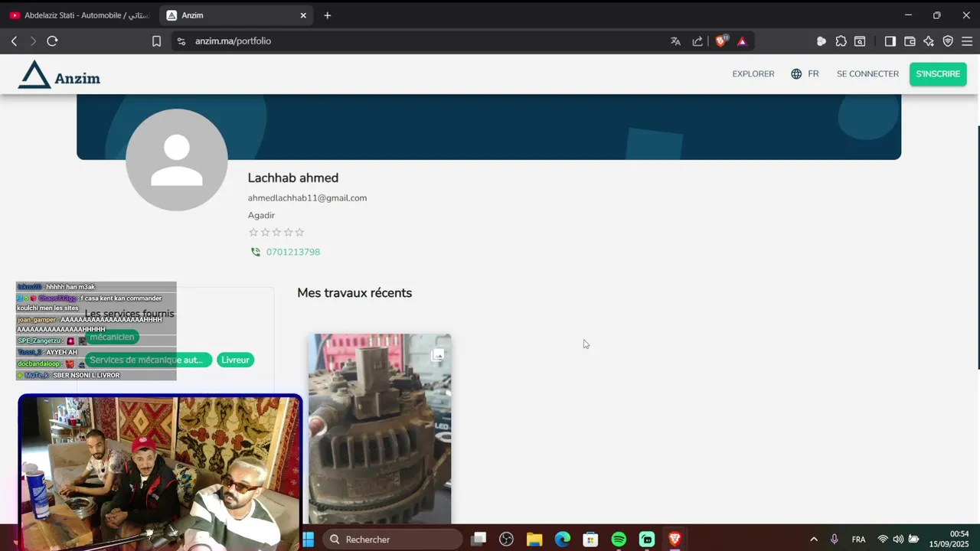Open the pale circles extension icon

[822, 41]
